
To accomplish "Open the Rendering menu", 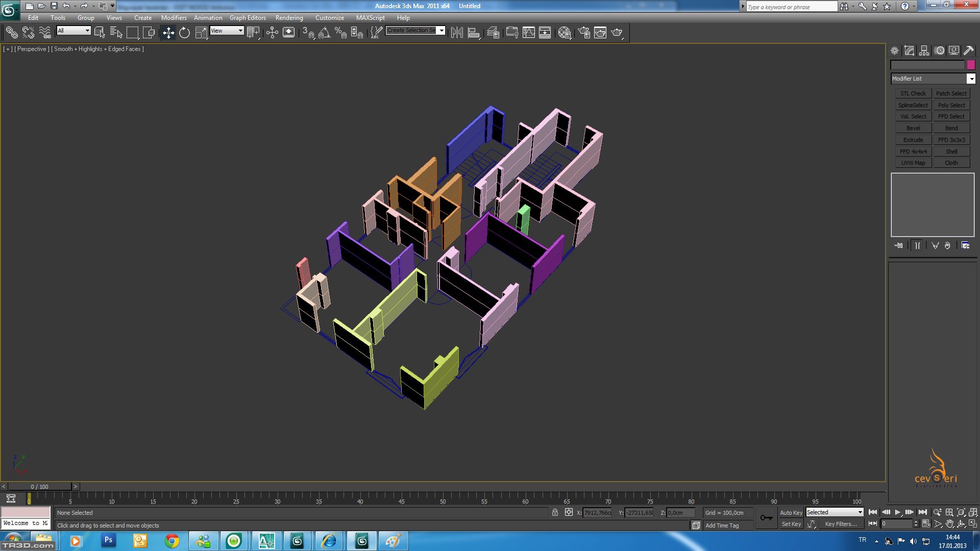I will 289,17.
